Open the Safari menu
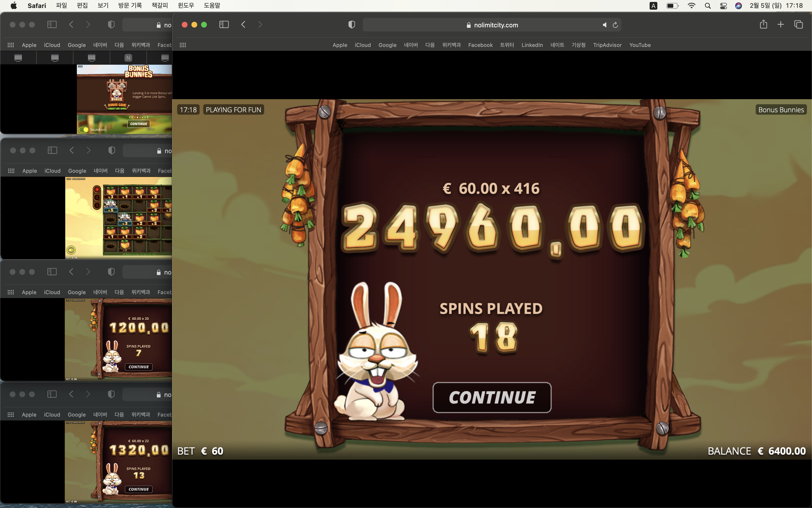The height and width of the screenshot is (508, 812). click(x=37, y=5)
